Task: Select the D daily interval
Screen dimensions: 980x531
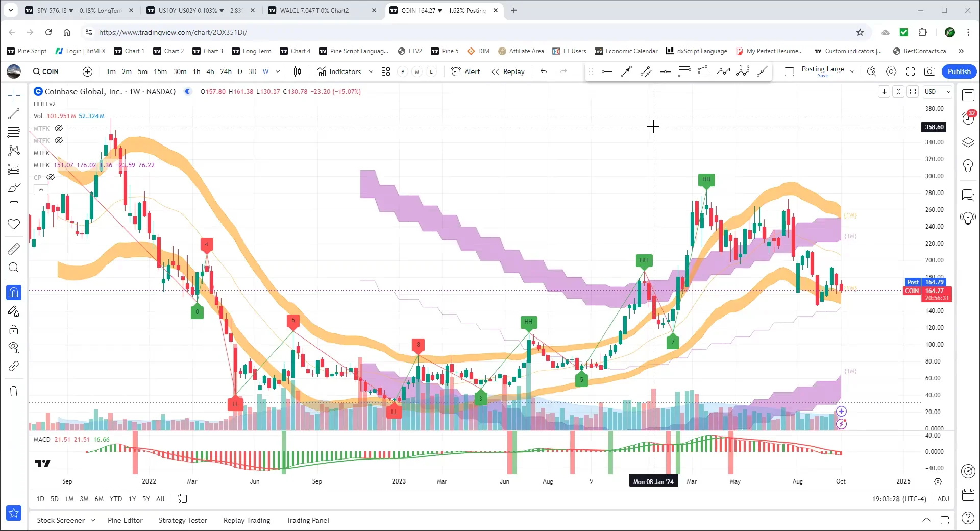Action: coord(240,72)
